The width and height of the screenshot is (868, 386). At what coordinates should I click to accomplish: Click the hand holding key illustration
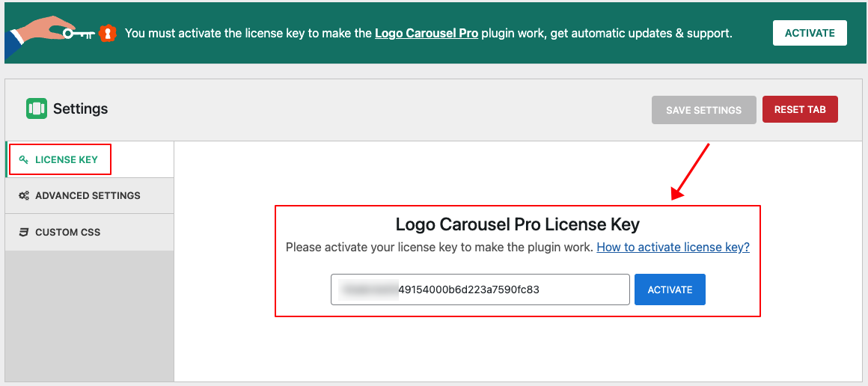[x=49, y=34]
